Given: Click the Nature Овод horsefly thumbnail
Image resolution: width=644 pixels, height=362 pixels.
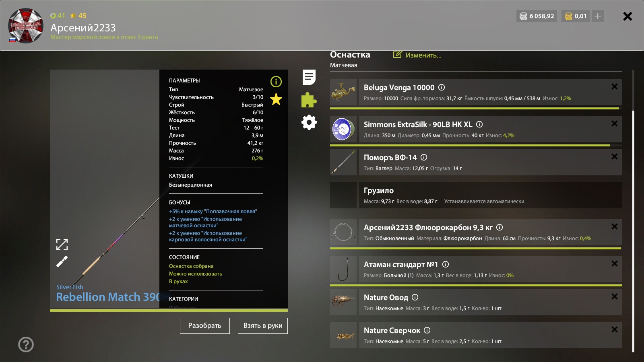Looking at the screenshot, I should [343, 302].
